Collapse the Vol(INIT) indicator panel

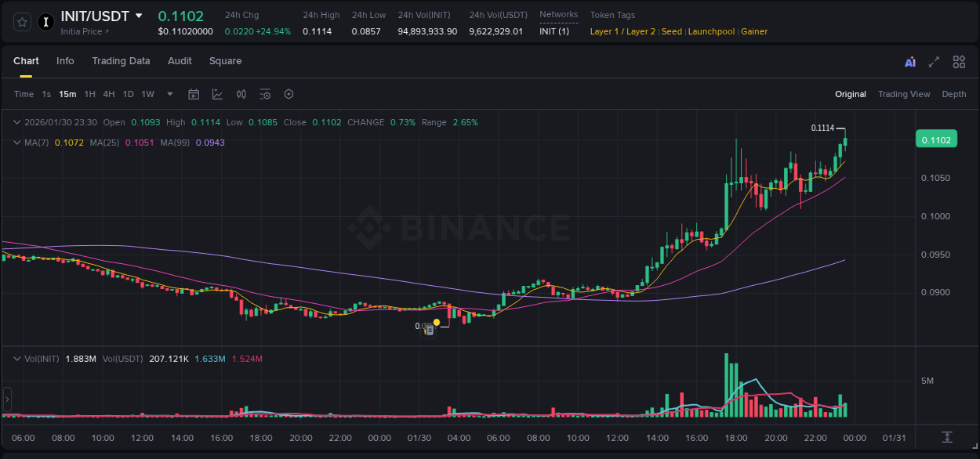pos(16,358)
